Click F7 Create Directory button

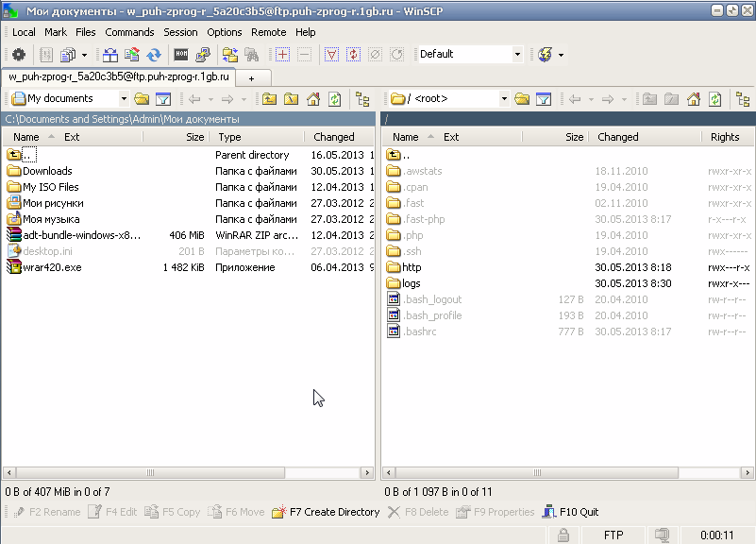[327, 512]
